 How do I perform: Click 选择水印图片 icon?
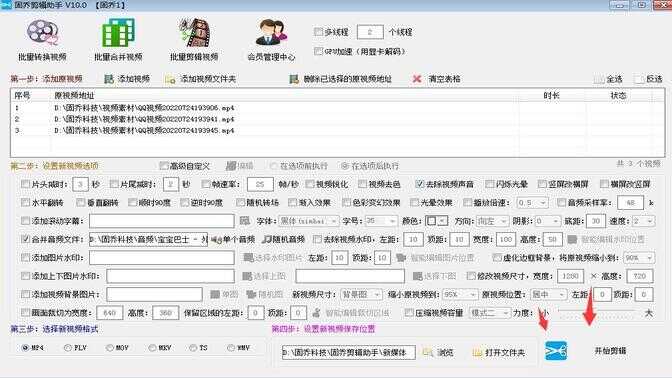pos(248,258)
